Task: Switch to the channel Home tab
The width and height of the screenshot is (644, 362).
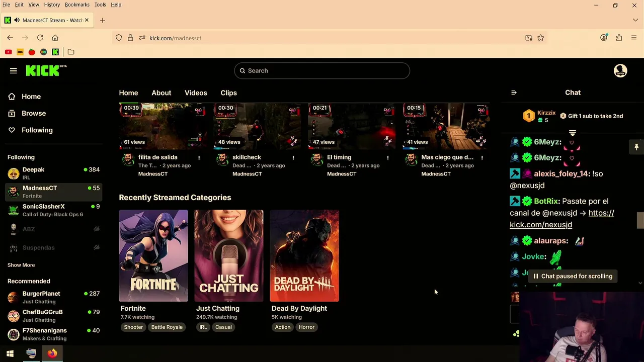Action: click(128, 93)
